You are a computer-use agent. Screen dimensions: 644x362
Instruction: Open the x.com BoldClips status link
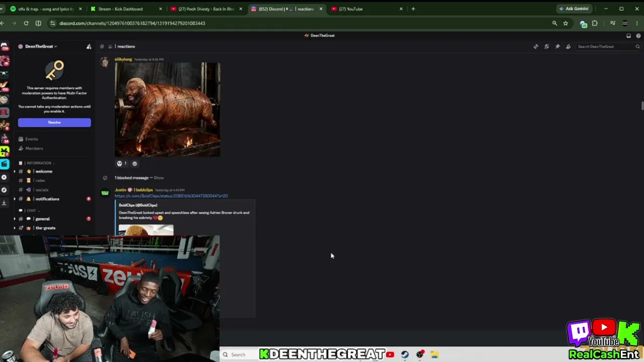point(171,196)
